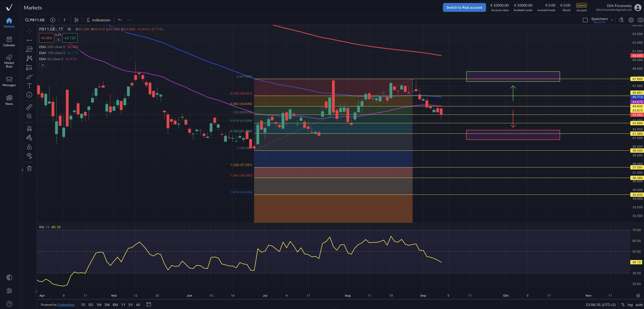Image resolution: width=644 pixels, height=309 pixels.
Task: Select the ruler measure tool
Action: (29, 107)
